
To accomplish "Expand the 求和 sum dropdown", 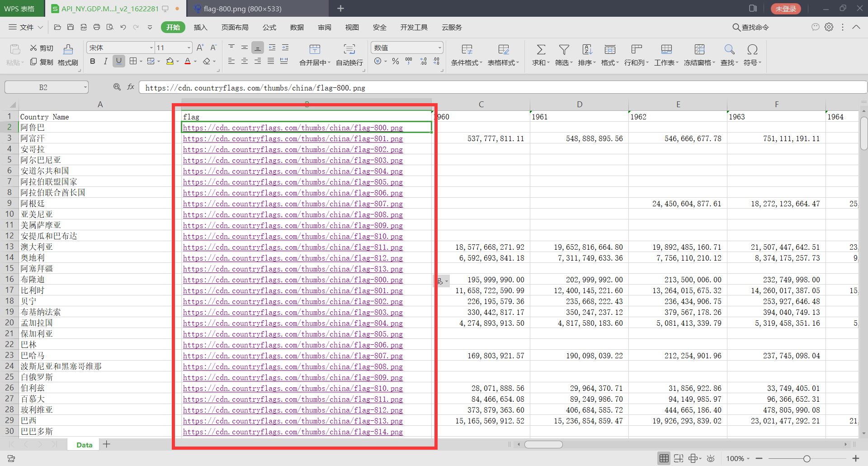I will tap(548, 63).
